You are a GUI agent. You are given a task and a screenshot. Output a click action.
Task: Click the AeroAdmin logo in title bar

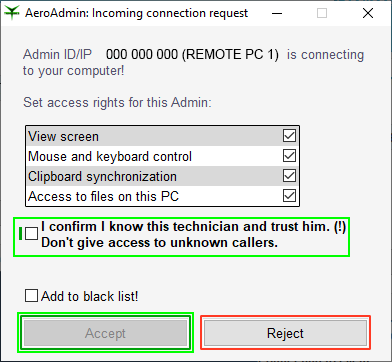click(12, 13)
